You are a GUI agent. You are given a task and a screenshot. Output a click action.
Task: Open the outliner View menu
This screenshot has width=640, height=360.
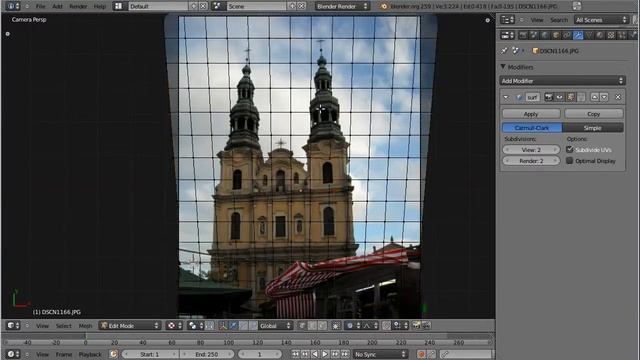point(537,20)
